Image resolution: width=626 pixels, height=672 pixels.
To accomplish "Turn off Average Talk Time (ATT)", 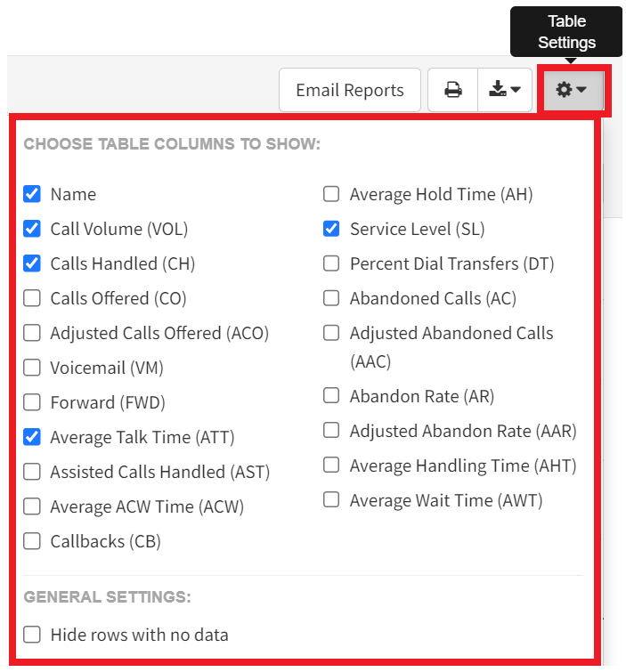I will point(32,437).
